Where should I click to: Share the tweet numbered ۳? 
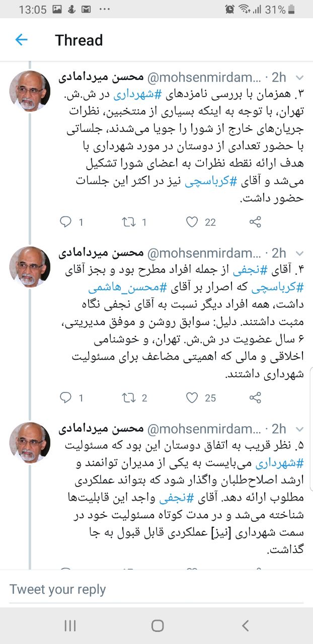(x=255, y=222)
